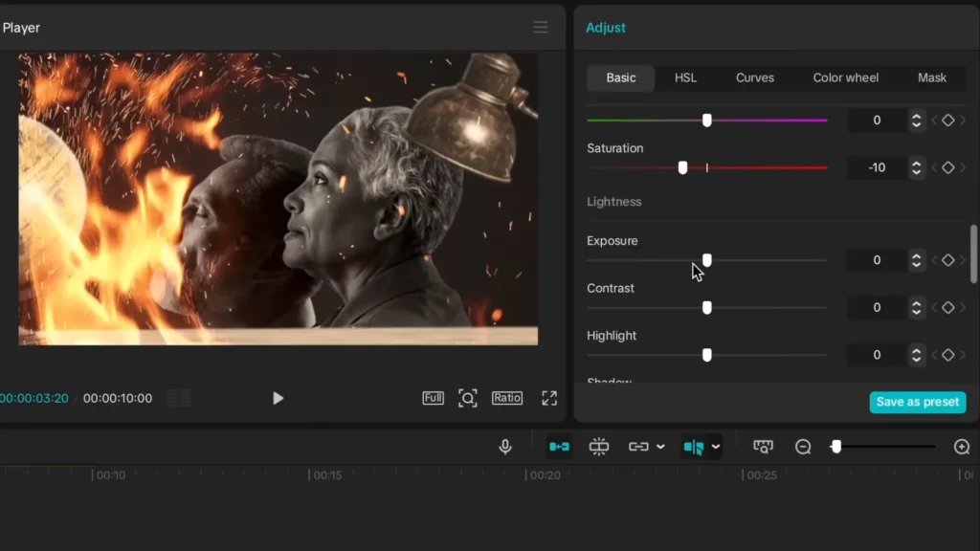Image resolution: width=980 pixels, height=551 pixels.
Task: Click the Highlight value stepper arrows
Action: [916, 355]
